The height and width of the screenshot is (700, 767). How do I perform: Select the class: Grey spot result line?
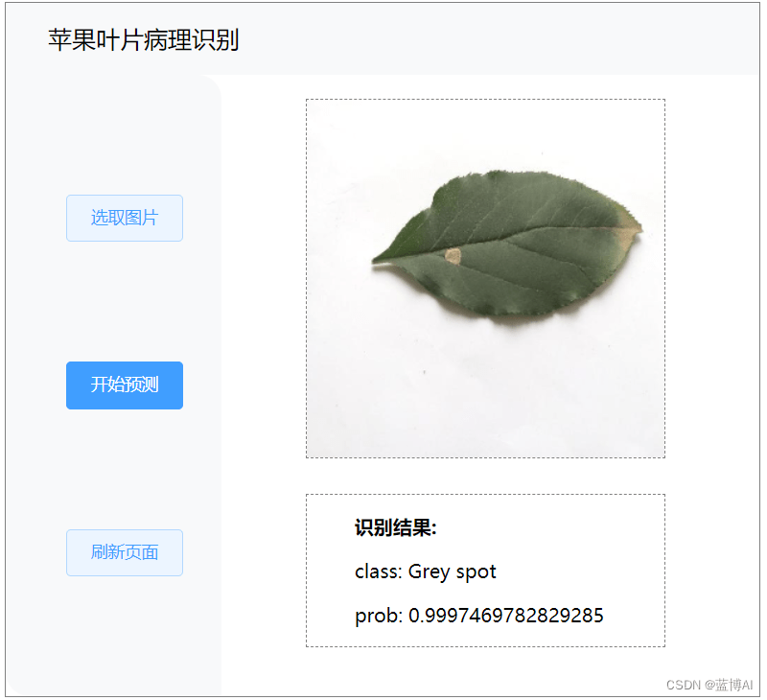point(425,572)
